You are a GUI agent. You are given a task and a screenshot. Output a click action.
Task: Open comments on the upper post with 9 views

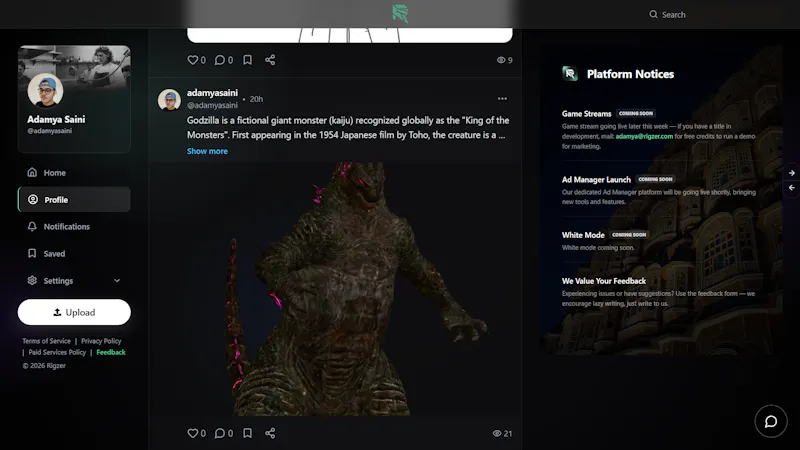pyautogui.click(x=219, y=60)
